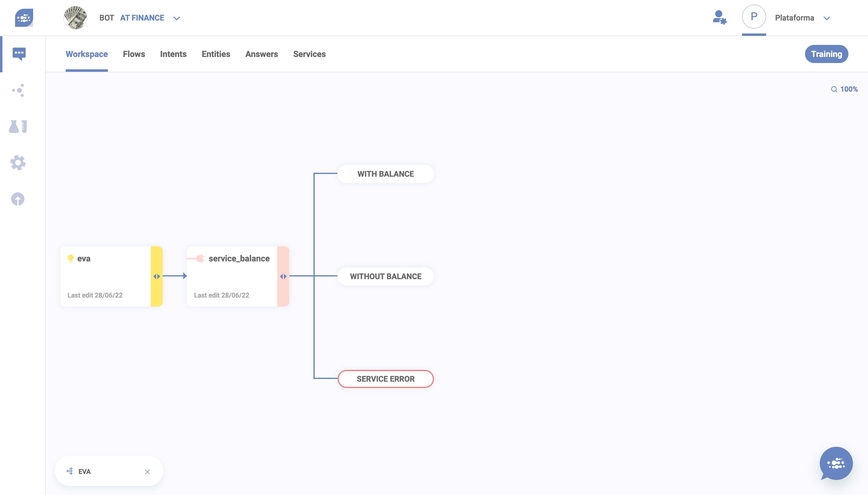Viewport: 868px width, 495px height.
Task: Click the upload arrow sidebar icon
Action: click(x=18, y=199)
